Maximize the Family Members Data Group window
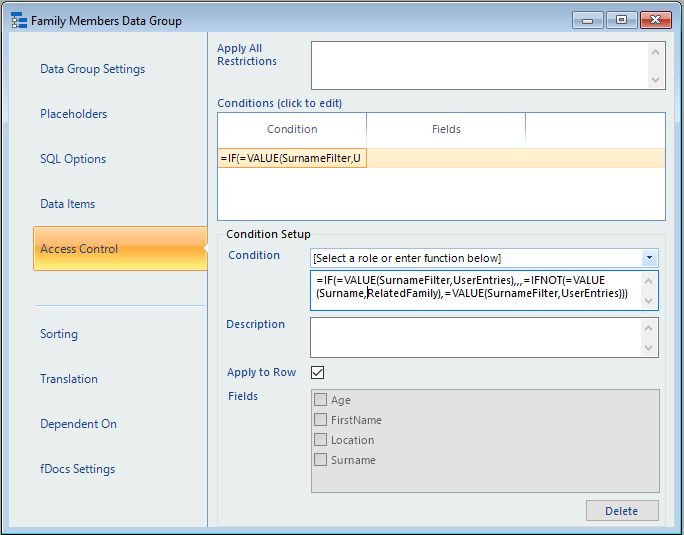This screenshot has height=535, width=684. (621, 20)
